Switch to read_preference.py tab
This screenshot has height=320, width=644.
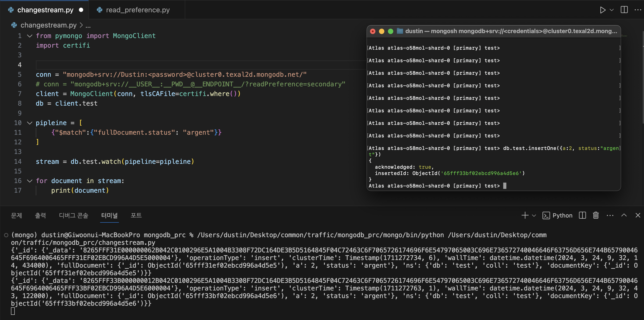137,10
